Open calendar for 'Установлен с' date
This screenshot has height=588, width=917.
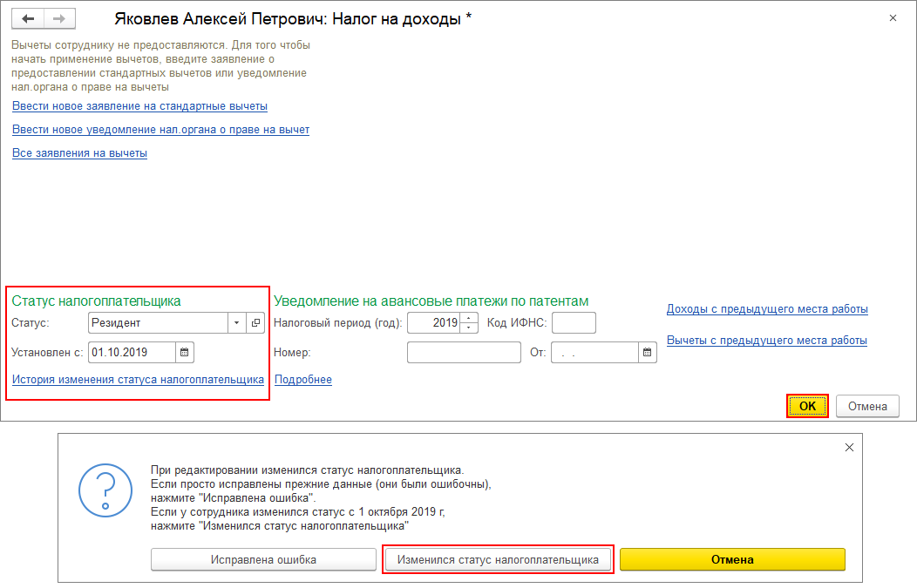coord(184,353)
